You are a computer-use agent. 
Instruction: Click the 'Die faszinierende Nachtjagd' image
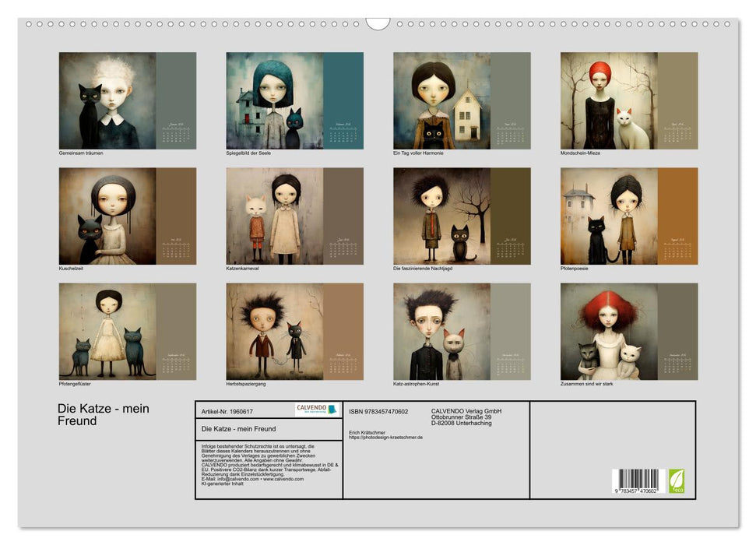pyautogui.click(x=441, y=216)
